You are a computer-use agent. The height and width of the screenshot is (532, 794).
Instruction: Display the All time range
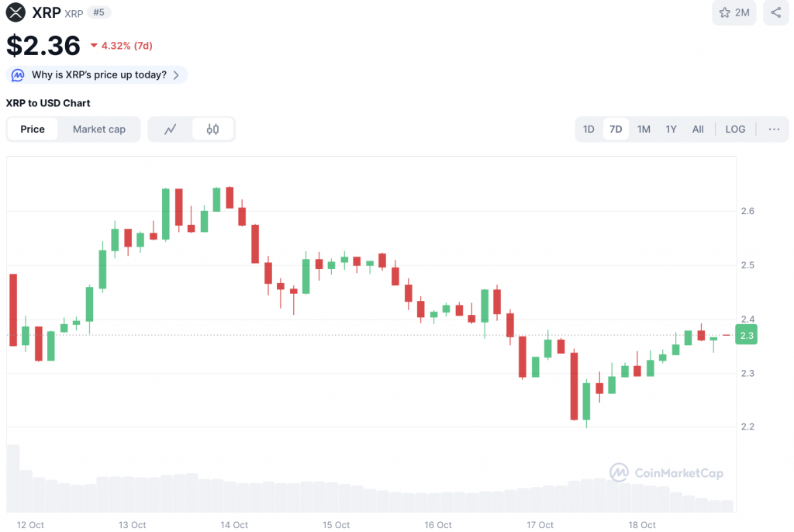(698, 130)
